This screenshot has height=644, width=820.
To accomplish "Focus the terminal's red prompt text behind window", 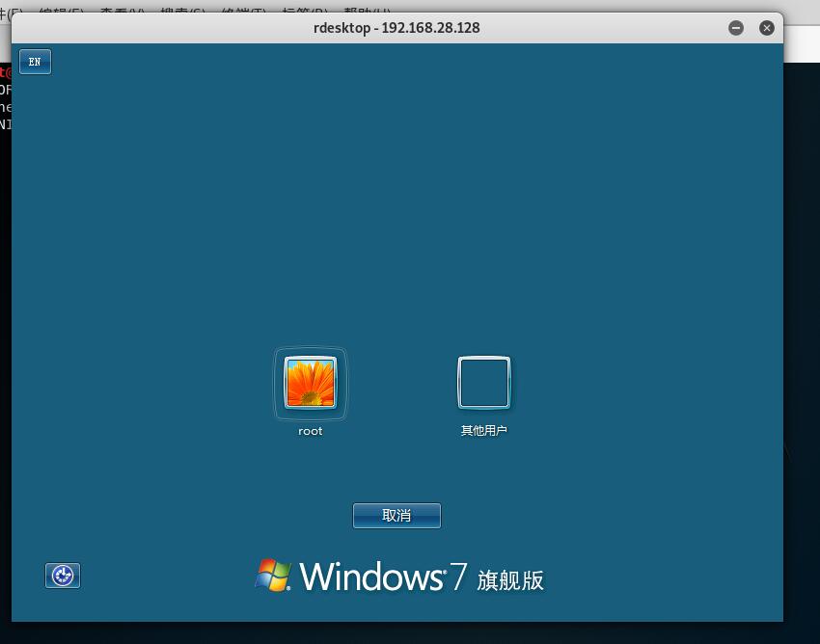I will [5, 72].
